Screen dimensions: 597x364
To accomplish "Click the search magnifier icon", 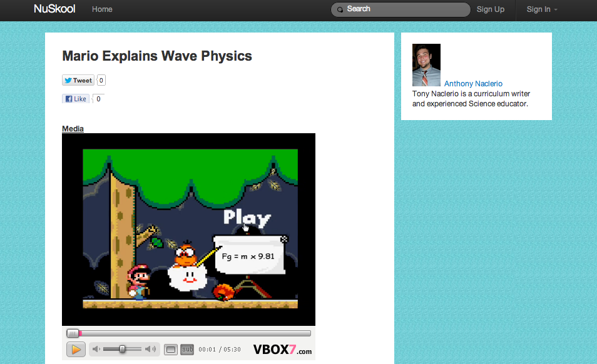I will tap(340, 9).
